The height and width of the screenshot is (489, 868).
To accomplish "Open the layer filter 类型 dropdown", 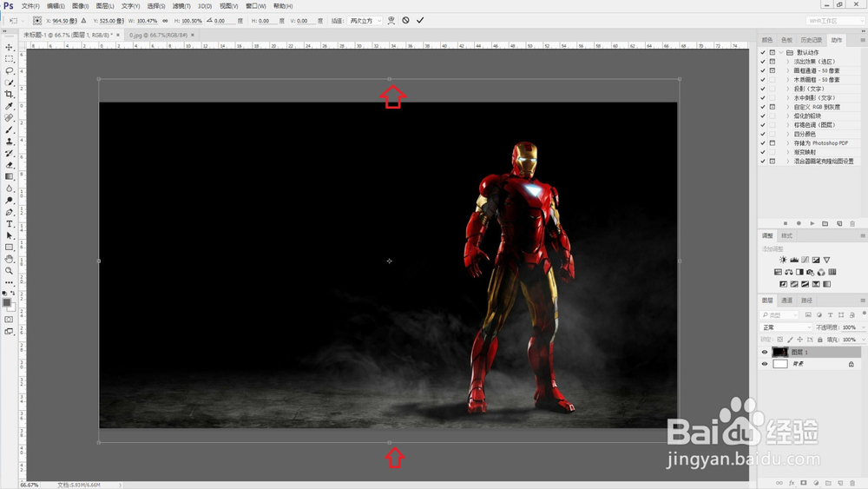I will pyautogui.click(x=779, y=314).
